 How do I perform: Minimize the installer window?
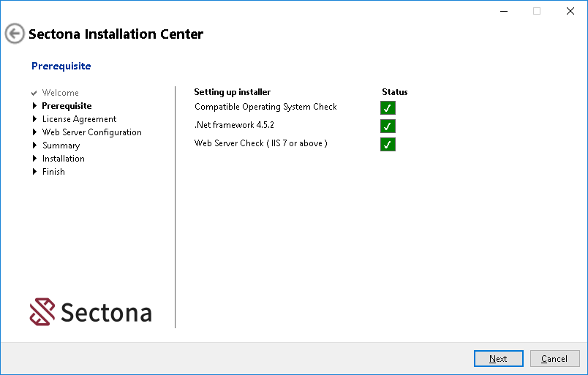click(504, 11)
